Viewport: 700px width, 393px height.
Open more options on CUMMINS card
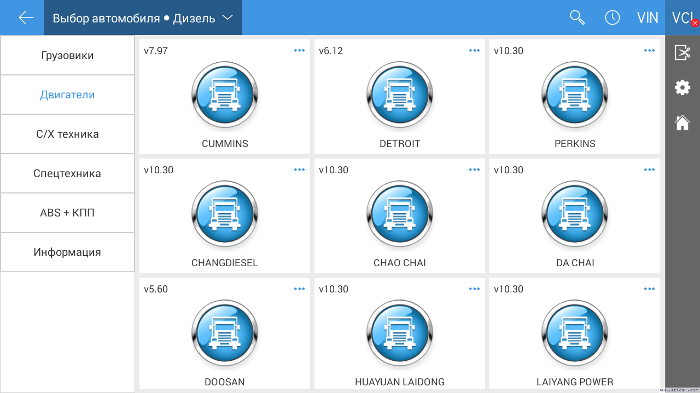pyautogui.click(x=299, y=50)
